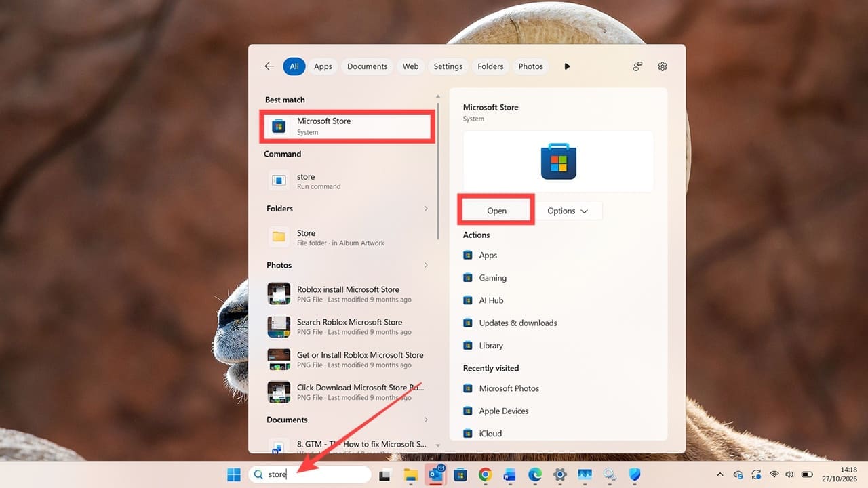Open the GTM Word document result
868x488 pixels.
tap(347, 445)
